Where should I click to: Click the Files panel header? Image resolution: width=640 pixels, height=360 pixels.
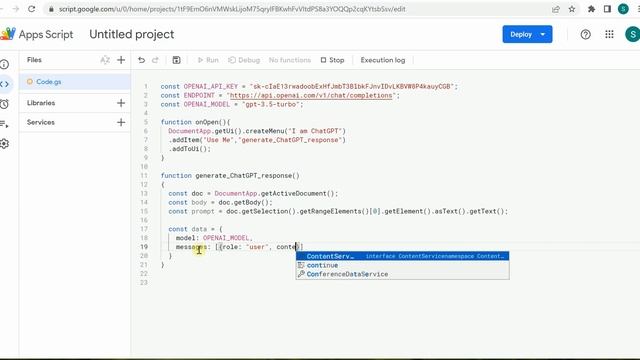click(34, 60)
